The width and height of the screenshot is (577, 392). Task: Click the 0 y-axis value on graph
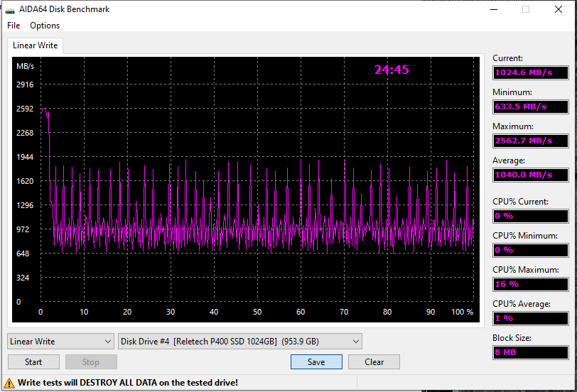18,302
